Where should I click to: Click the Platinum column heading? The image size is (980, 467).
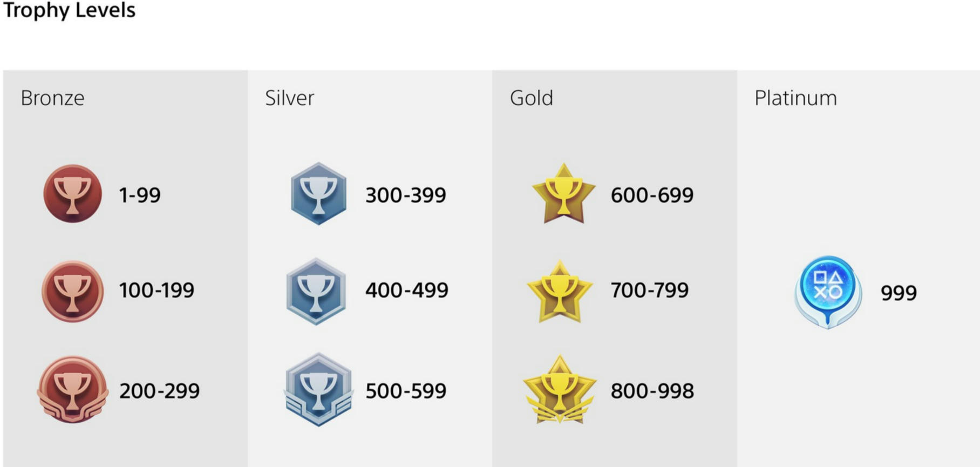pos(795,98)
